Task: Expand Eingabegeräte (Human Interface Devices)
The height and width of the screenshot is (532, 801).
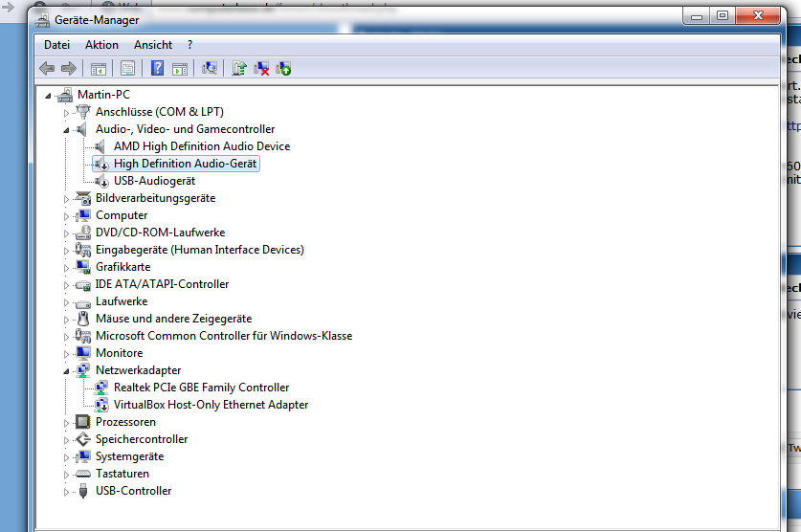Action: pyautogui.click(x=66, y=251)
